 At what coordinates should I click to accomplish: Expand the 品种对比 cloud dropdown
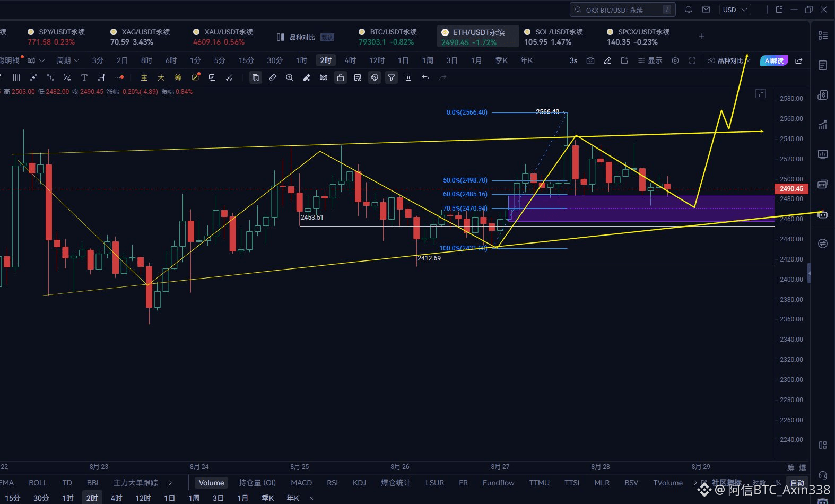[729, 60]
